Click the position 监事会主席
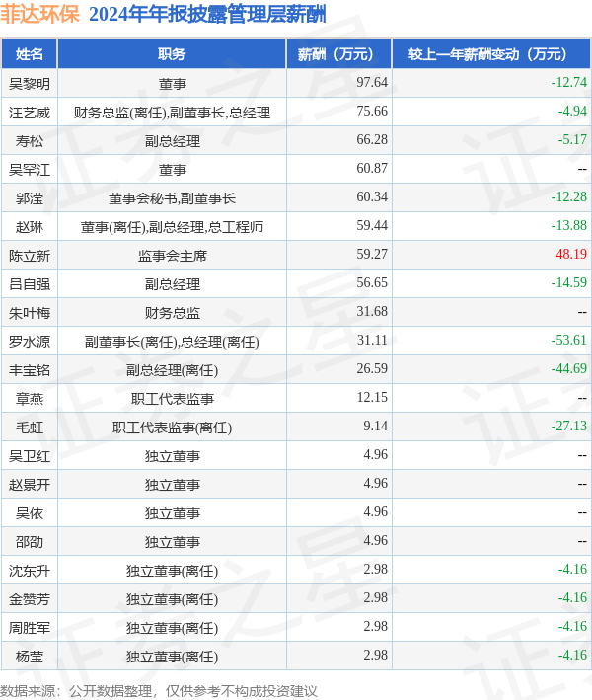The image size is (592, 700). pyautogui.click(x=173, y=256)
